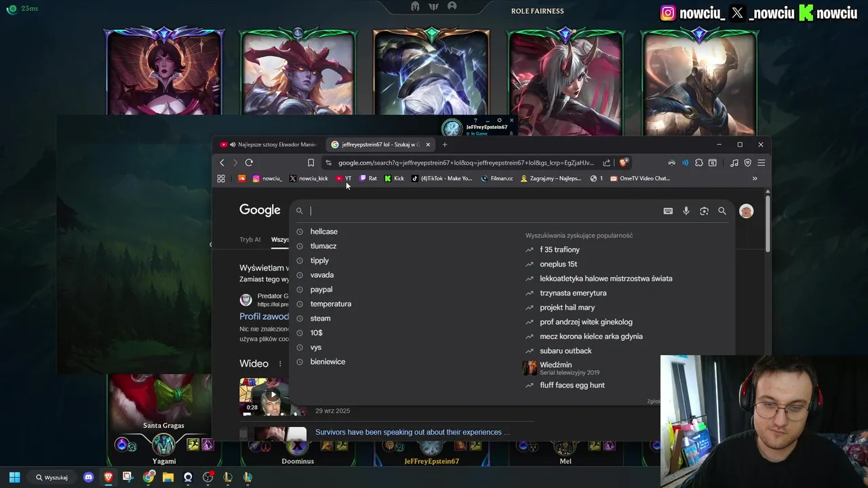
Task: Click the browser address bar URL
Action: (466, 163)
